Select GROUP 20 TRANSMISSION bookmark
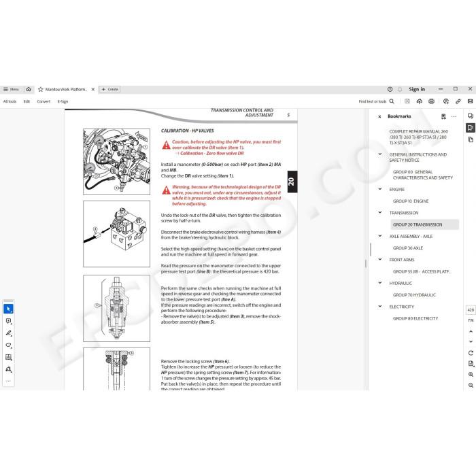This screenshot has height=476, width=476. pos(424,224)
